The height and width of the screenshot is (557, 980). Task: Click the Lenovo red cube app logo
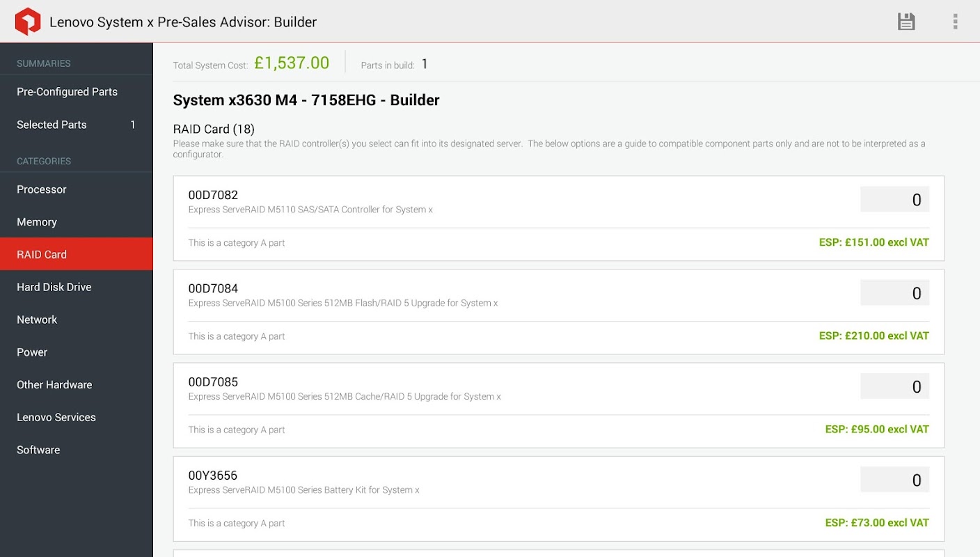point(28,22)
